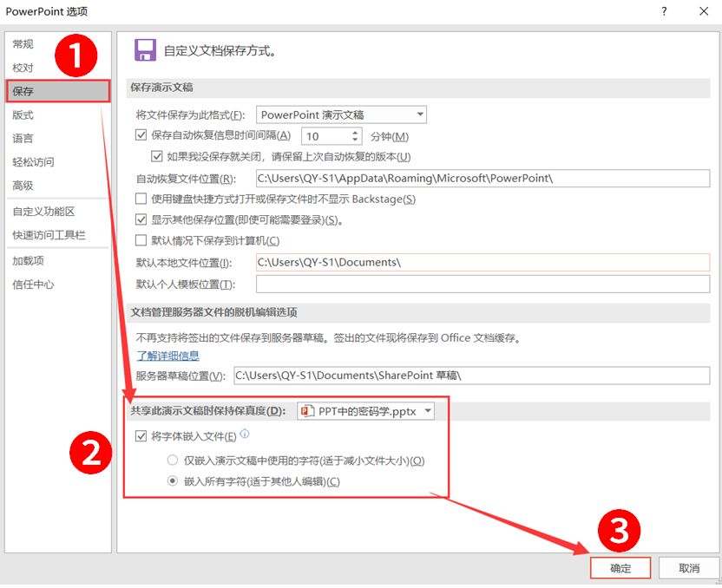Viewport: 722px width, 588px height.
Task: Click the 确定 button
Action: click(x=620, y=568)
